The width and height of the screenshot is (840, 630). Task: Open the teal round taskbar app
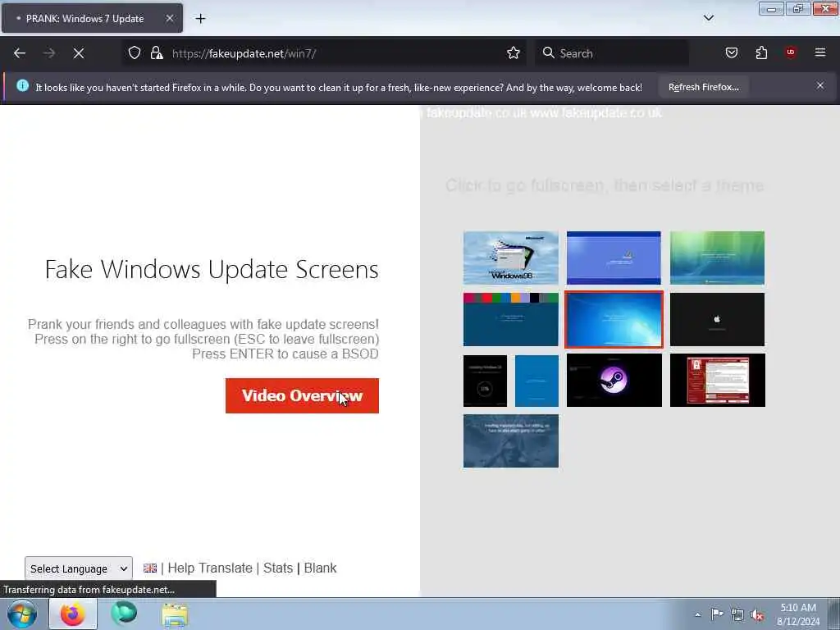pos(124,614)
